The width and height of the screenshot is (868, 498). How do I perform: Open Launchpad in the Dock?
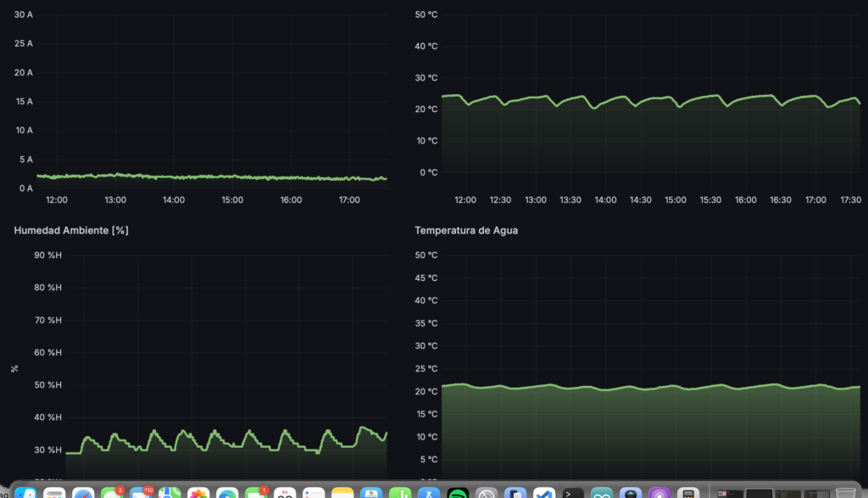[x=54, y=492]
